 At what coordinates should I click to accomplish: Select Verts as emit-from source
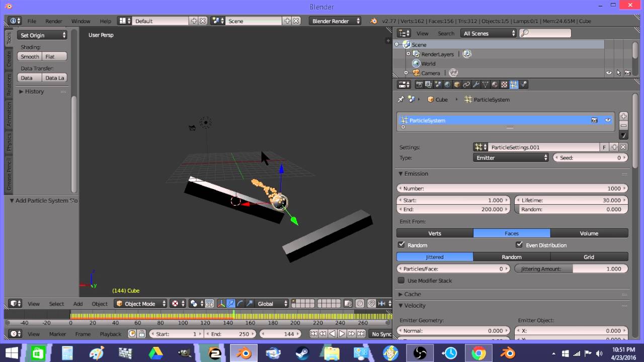click(435, 233)
